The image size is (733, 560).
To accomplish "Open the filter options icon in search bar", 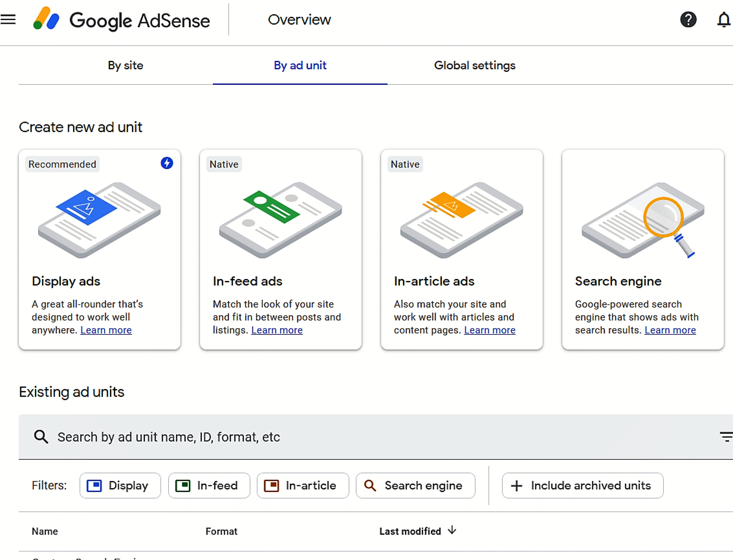I will pos(726,437).
